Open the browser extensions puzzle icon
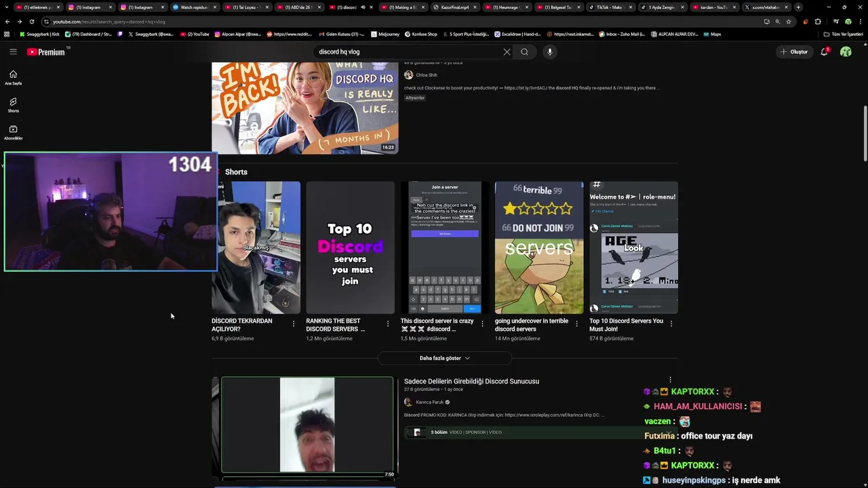The width and height of the screenshot is (868, 488). coord(817,22)
